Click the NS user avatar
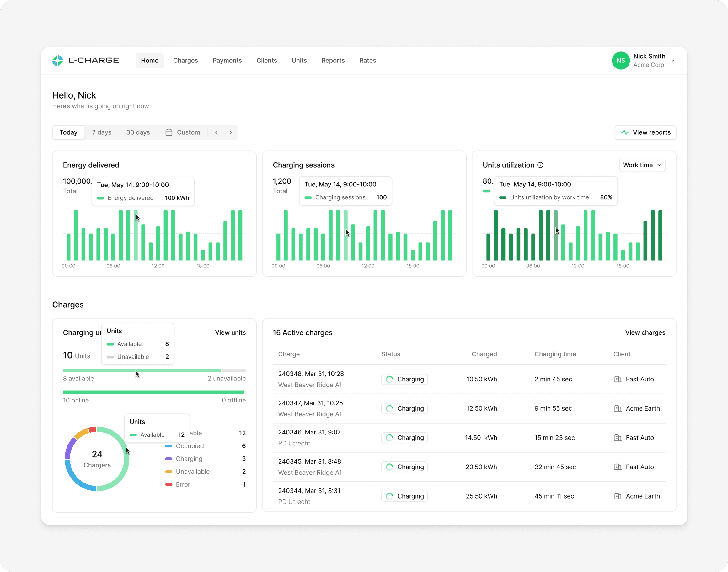The width and height of the screenshot is (728, 572). (x=621, y=61)
